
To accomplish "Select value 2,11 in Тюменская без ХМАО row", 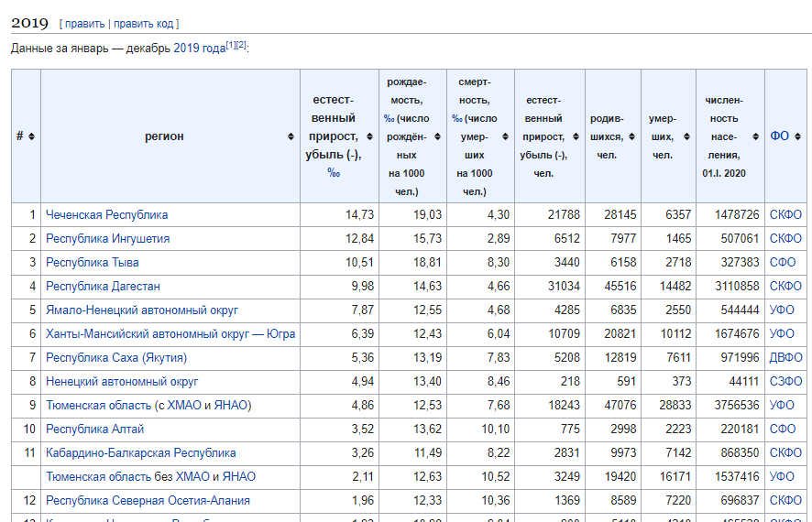I will click(363, 476).
